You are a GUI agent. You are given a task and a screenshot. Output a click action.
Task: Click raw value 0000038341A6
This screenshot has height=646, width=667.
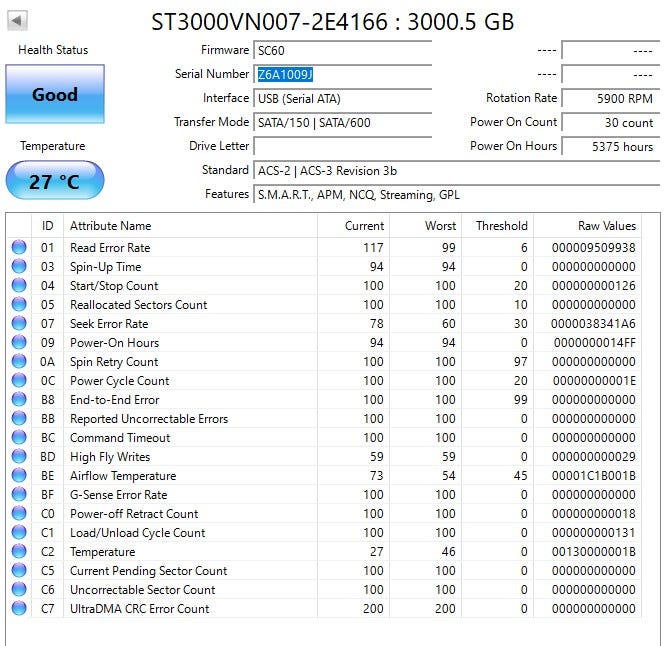[x=593, y=324]
